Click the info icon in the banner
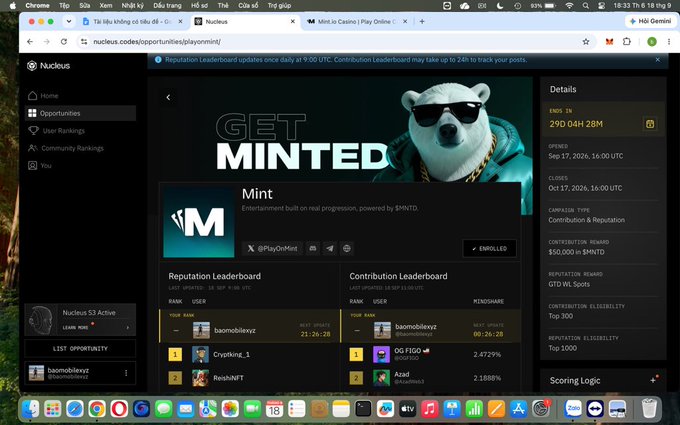Viewport: 680px width, 425px height. coord(158,60)
